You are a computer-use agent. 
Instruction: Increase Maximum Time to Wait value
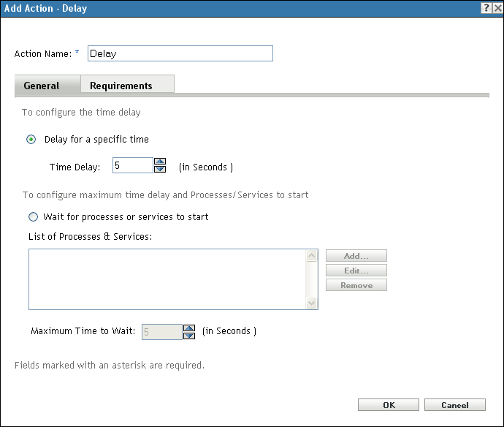pyautogui.click(x=189, y=328)
